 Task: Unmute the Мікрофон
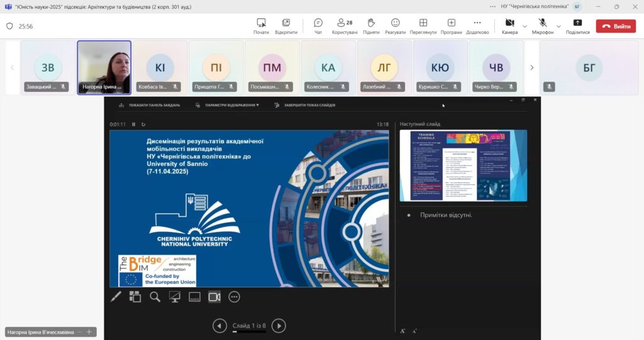(543, 26)
